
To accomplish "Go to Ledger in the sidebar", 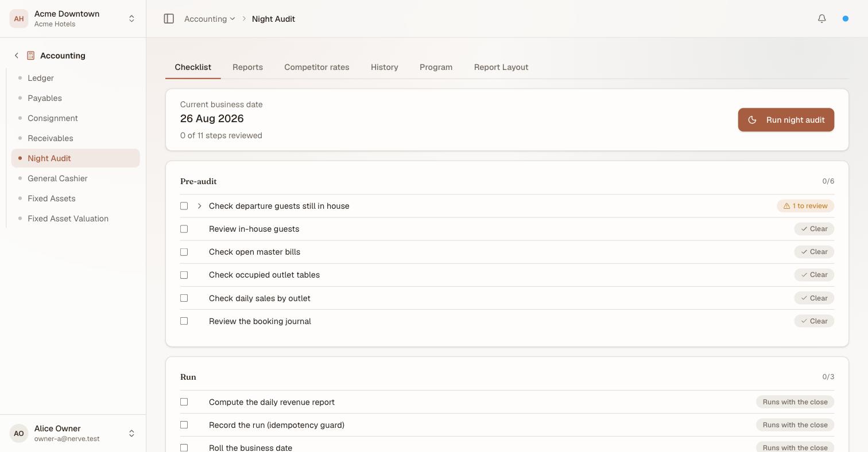I will 75,78.
